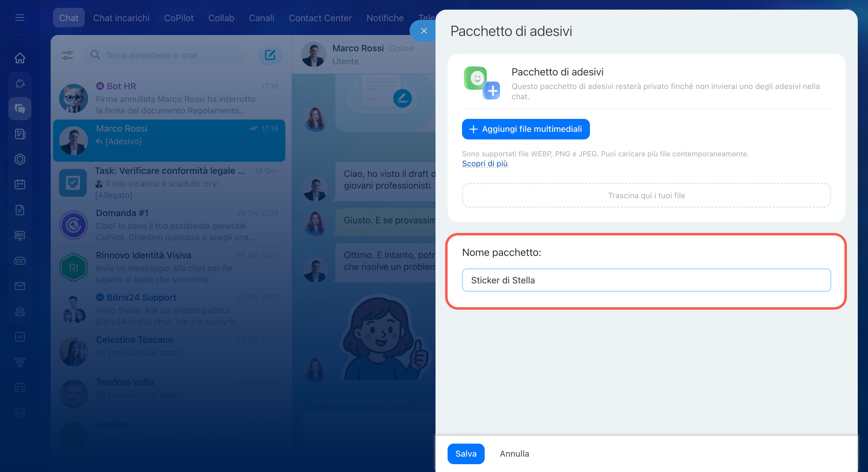Click the new chat compose icon
868x472 pixels.
tap(270, 55)
